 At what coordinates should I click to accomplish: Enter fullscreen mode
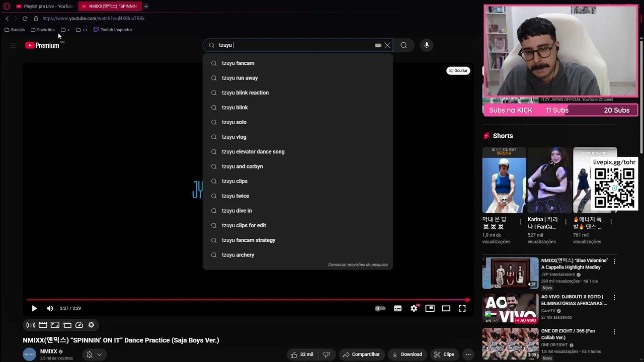click(x=462, y=308)
